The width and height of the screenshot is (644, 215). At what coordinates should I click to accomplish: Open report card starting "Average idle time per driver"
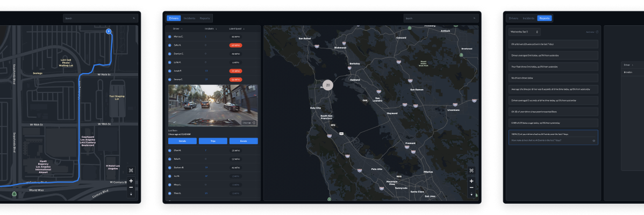click(553, 89)
